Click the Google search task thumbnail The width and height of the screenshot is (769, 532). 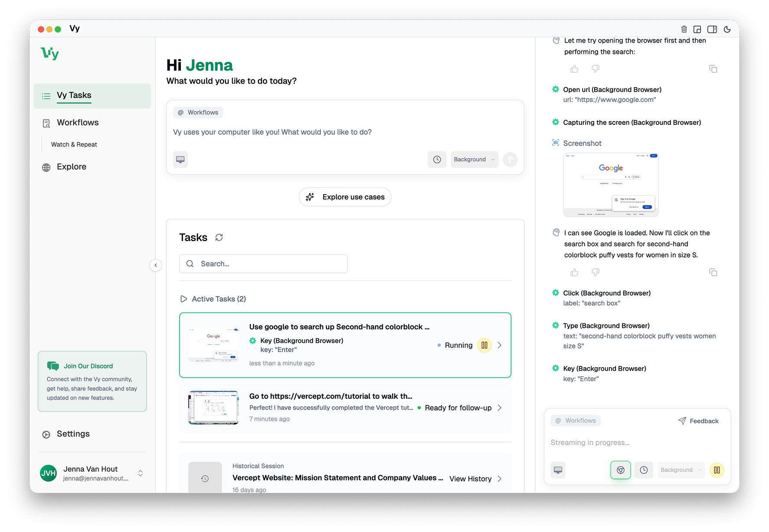213,345
